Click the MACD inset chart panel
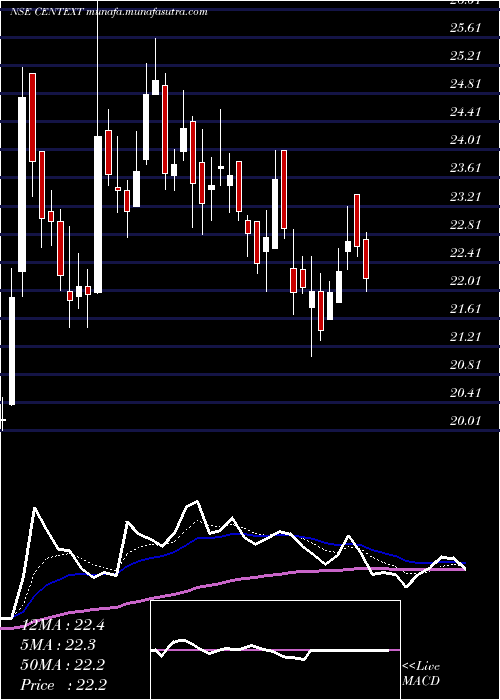The image size is (500, 700). click(x=275, y=650)
